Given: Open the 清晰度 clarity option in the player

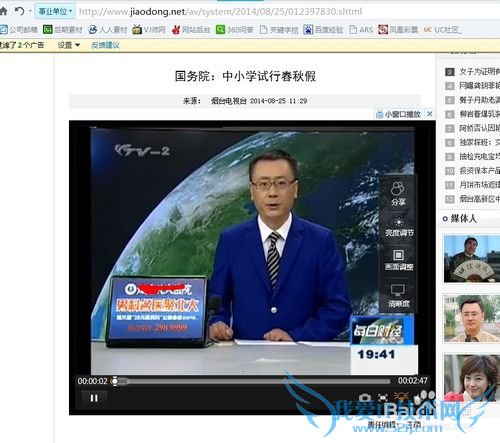Looking at the screenshot, I should [398, 296].
